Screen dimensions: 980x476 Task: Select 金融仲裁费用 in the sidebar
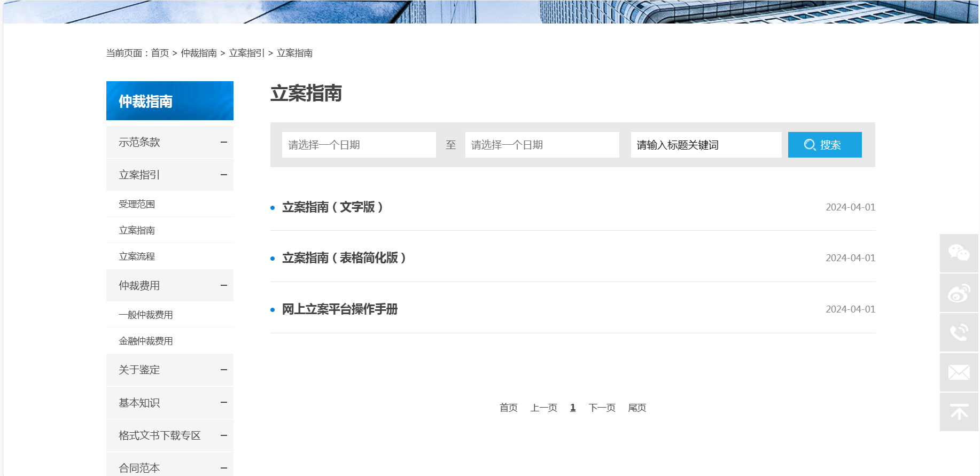[146, 341]
